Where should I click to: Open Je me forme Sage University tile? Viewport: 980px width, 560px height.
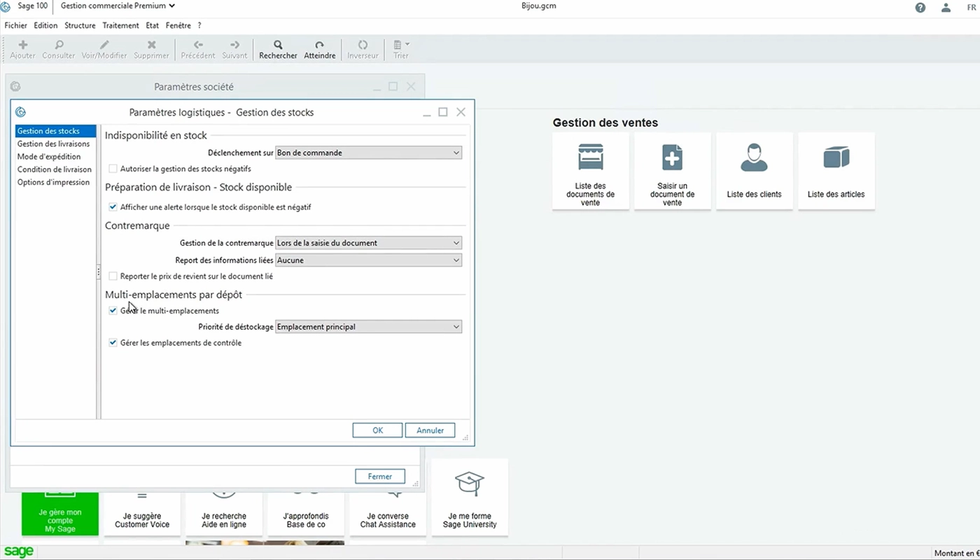pos(470,497)
